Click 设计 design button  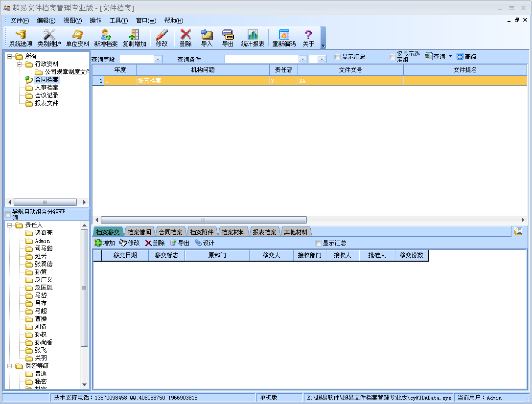205,243
